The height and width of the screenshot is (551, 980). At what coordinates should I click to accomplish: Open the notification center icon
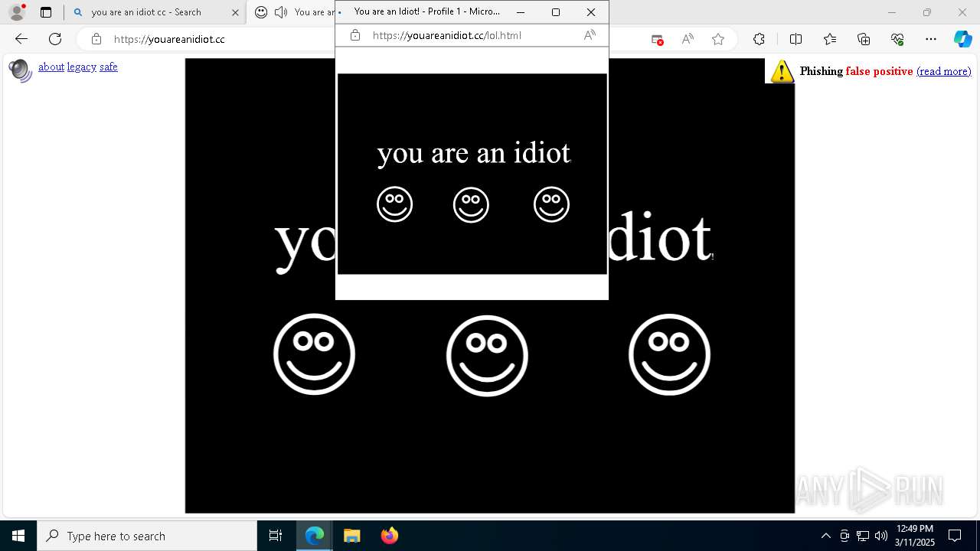[x=955, y=536]
